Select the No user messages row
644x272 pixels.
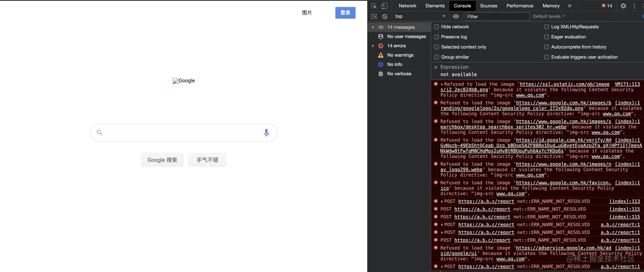(399, 36)
